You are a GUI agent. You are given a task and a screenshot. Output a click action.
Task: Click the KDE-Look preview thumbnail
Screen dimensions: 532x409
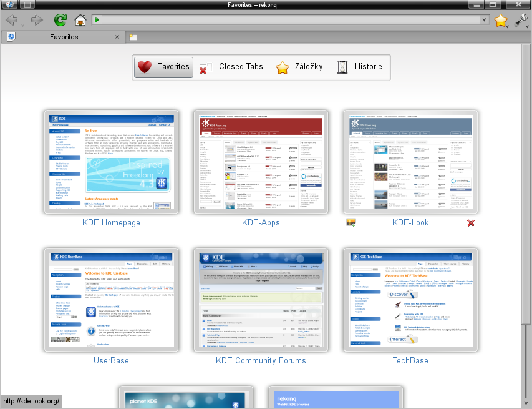410,162
